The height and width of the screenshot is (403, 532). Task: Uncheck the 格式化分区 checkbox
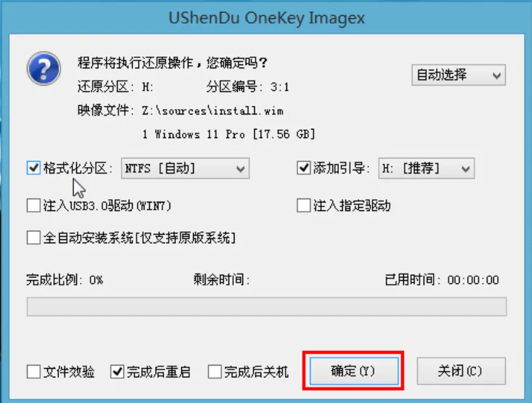click(x=33, y=168)
